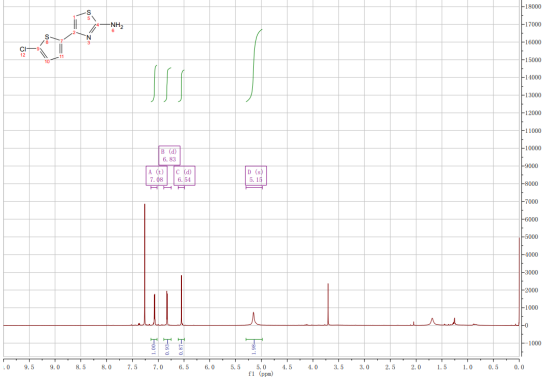Click the 10000 tick on the intensity axis
Viewport: 554px width, 381px height.
(x=534, y=148)
